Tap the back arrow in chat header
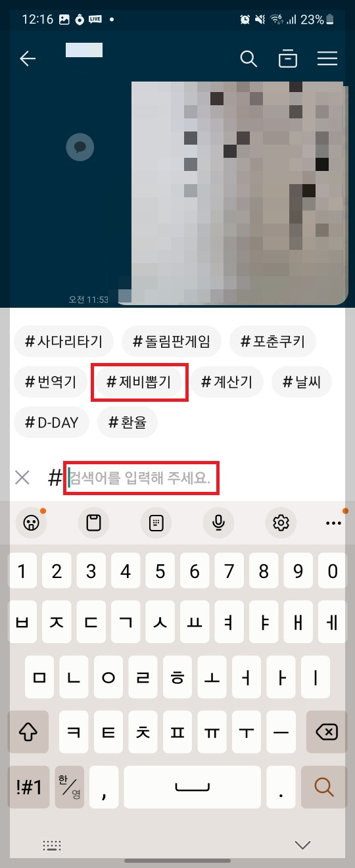The height and width of the screenshot is (868, 355). [28, 59]
